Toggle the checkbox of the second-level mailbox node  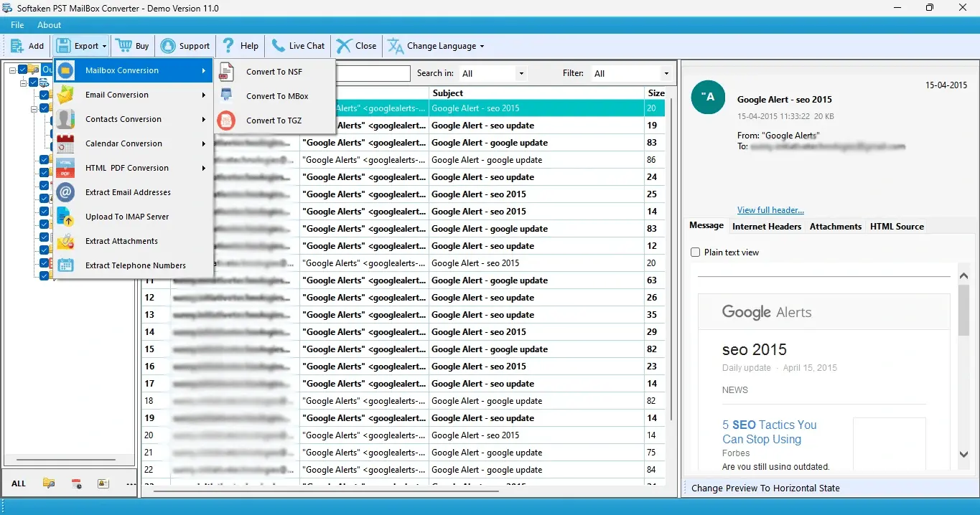click(33, 82)
